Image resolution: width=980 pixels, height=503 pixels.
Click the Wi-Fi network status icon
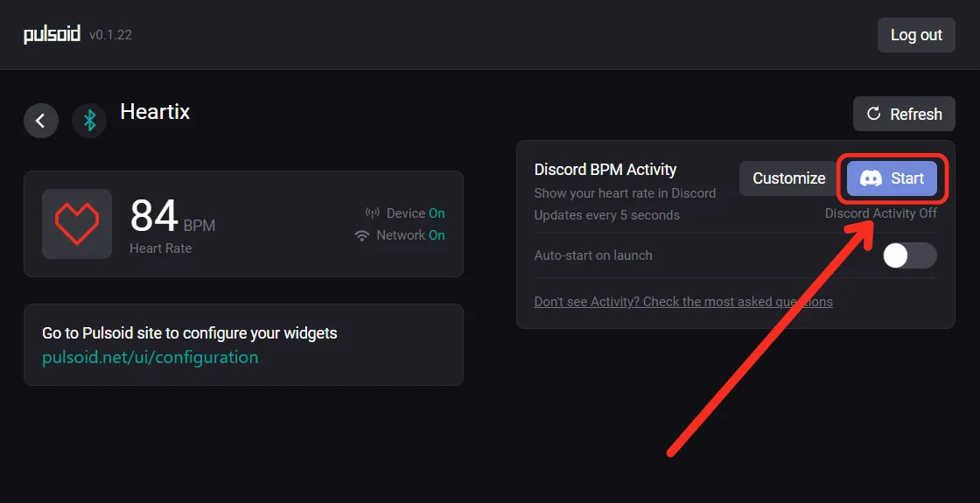pyautogui.click(x=361, y=235)
